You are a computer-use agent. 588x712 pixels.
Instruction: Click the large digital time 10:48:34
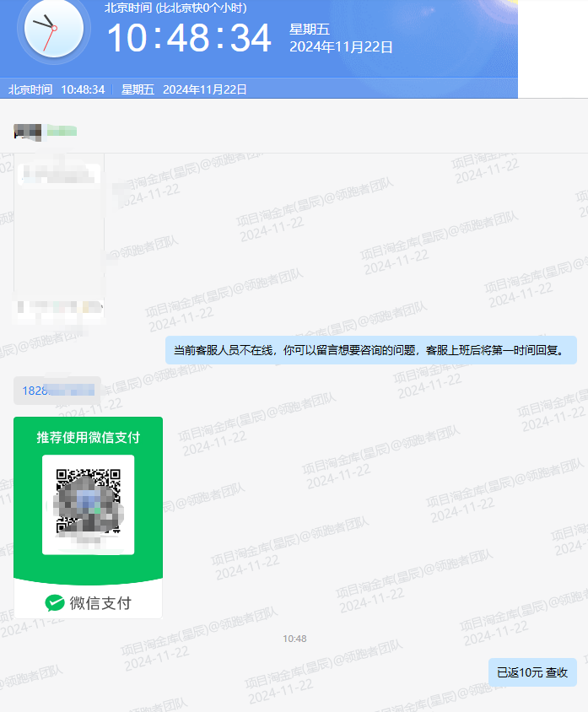click(x=189, y=39)
